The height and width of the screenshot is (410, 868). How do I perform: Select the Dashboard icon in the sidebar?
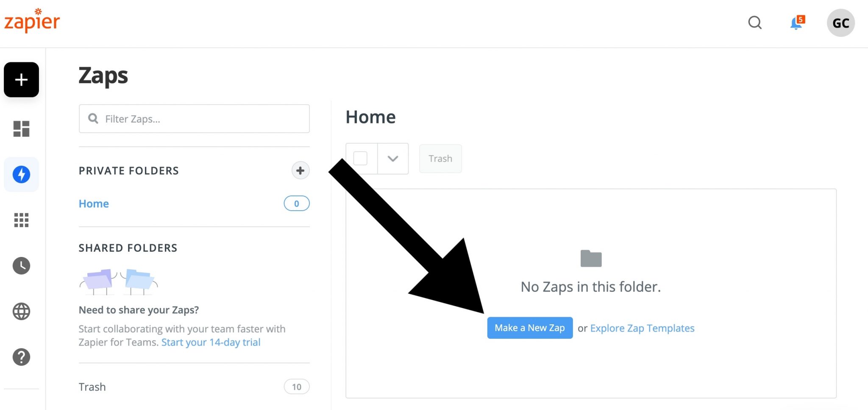21,129
